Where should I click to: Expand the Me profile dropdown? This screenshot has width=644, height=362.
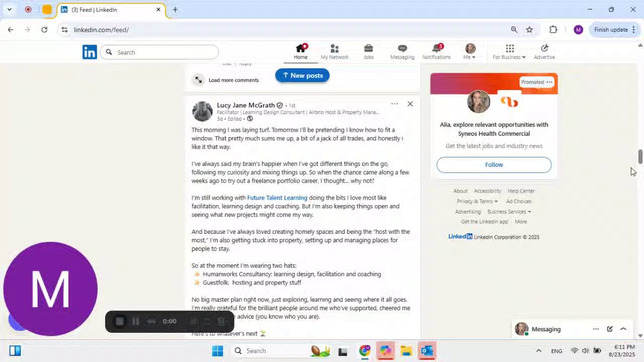(x=470, y=52)
